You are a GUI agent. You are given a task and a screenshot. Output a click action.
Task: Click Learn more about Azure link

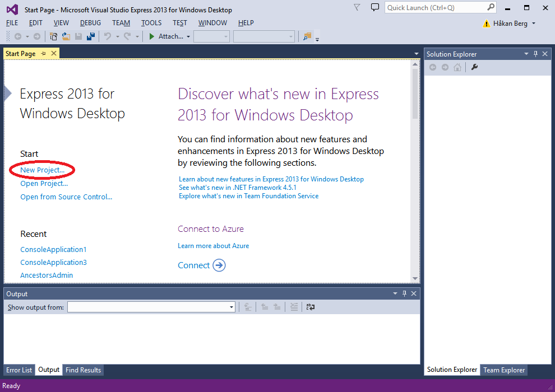(214, 246)
